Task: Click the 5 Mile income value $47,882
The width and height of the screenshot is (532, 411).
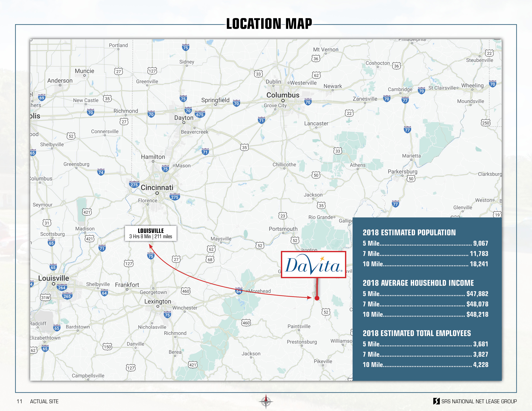Action: coord(477,294)
